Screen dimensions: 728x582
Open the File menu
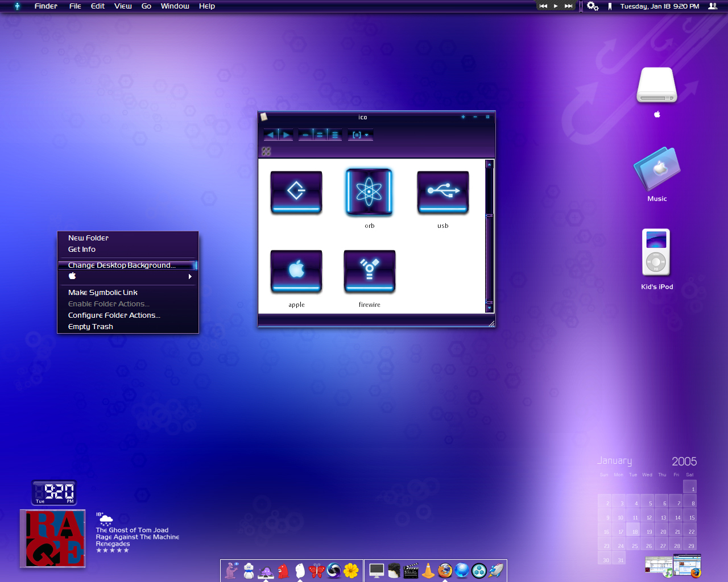tap(75, 6)
